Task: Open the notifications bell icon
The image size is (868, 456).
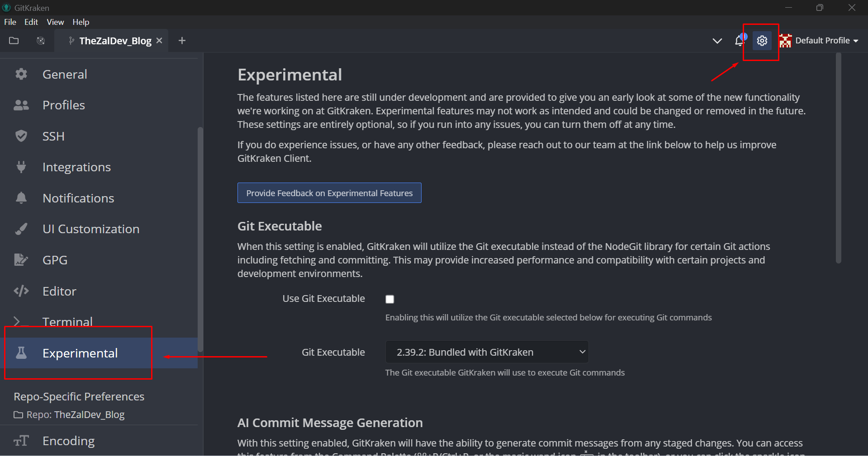Action: click(x=740, y=40)
